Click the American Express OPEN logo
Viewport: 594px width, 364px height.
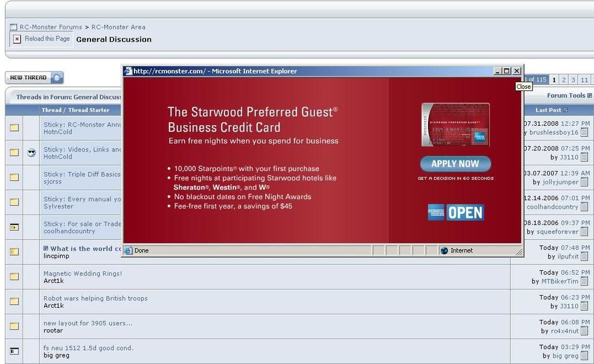click(x=456, y=212)
